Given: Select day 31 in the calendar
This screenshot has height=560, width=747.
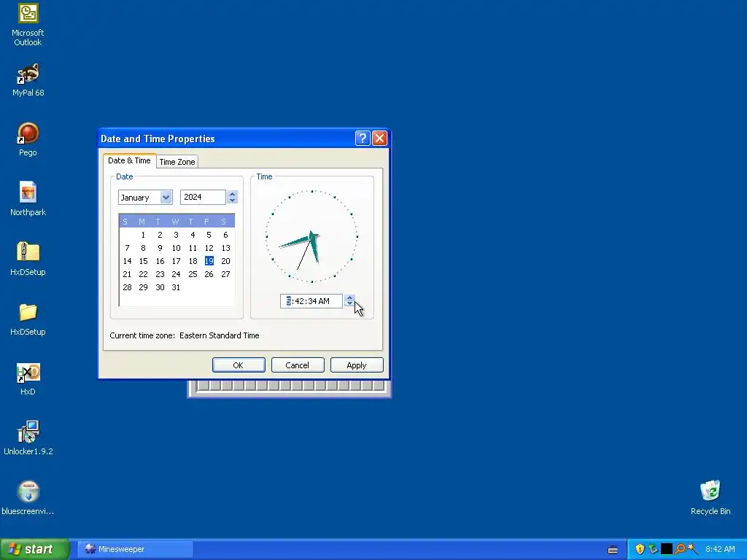Looking at the screenshot, I should (x=176, y=287).
